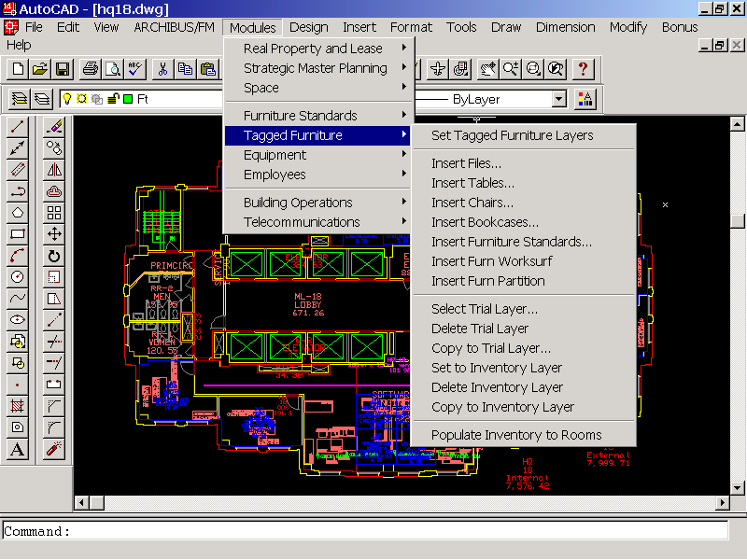Click the Print icon in toolbar
The image size is (747, 560).
tap(90, 69)
